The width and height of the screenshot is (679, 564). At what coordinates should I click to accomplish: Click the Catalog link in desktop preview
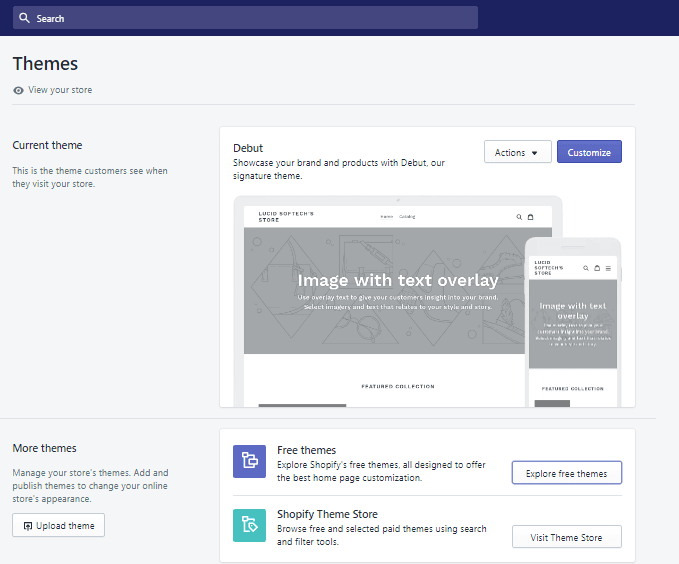[407, 217]
